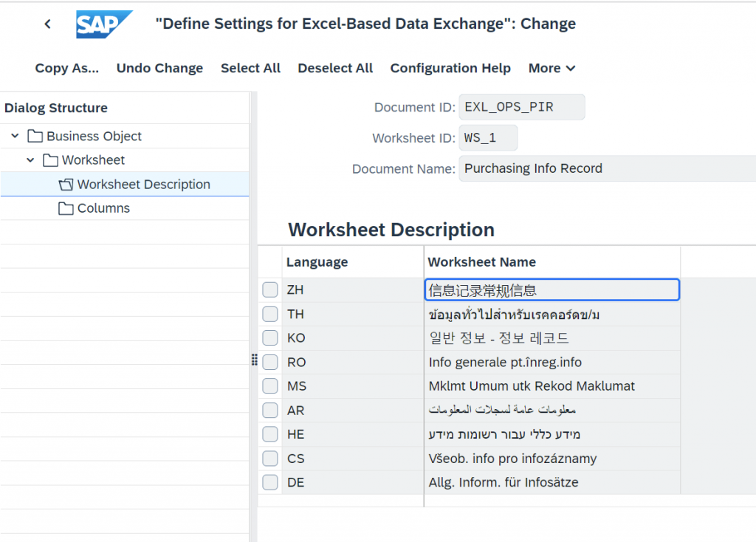The height and width of the screenshot is (542, 756).
Task: Tick the checkbox for ZH row
Action: point(270,289)
